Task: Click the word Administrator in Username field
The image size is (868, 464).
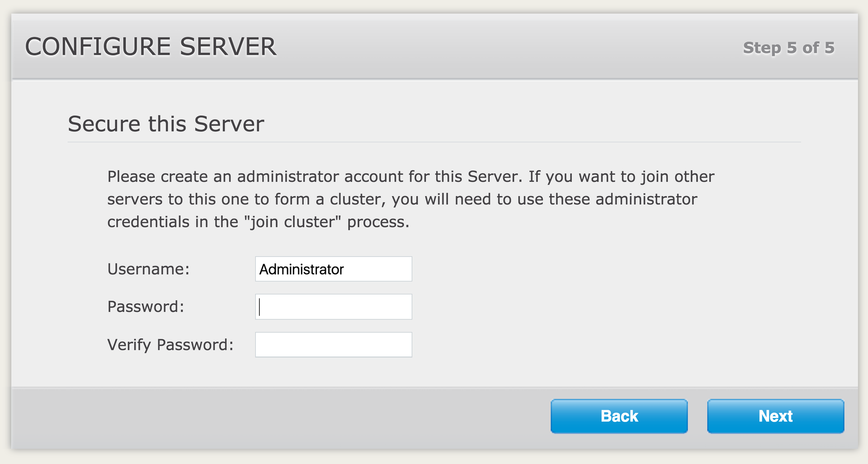Action: pyautogui.click(x=302, y=270)
